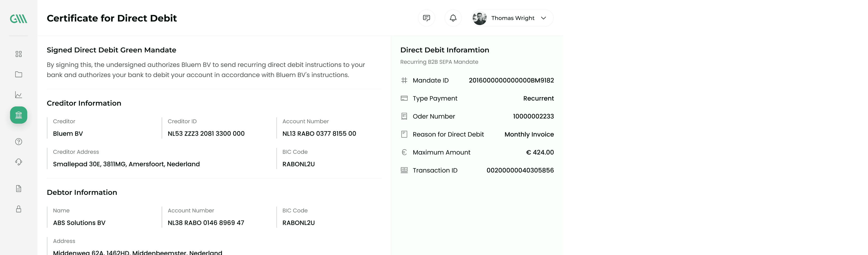Click the debtor account number NL38 RABO 0146 8969 47
The height and width of the screenshot is (255, 868).
[206, 223]
